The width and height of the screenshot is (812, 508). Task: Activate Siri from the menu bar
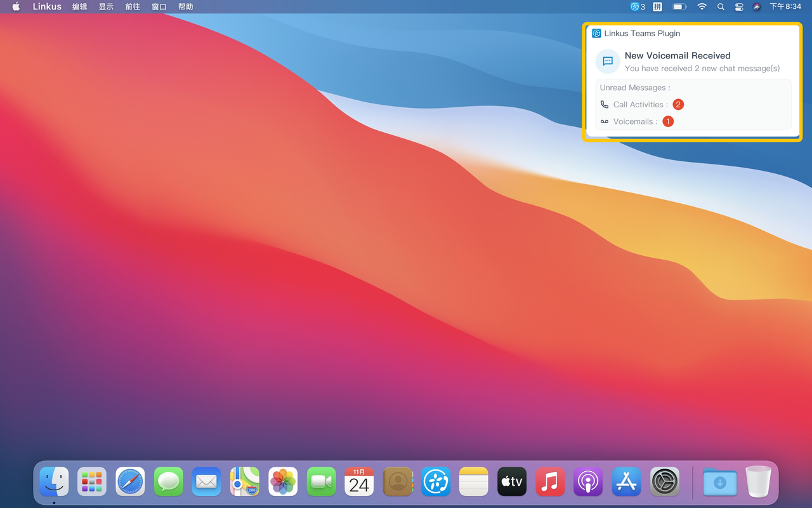click(757, 6)
